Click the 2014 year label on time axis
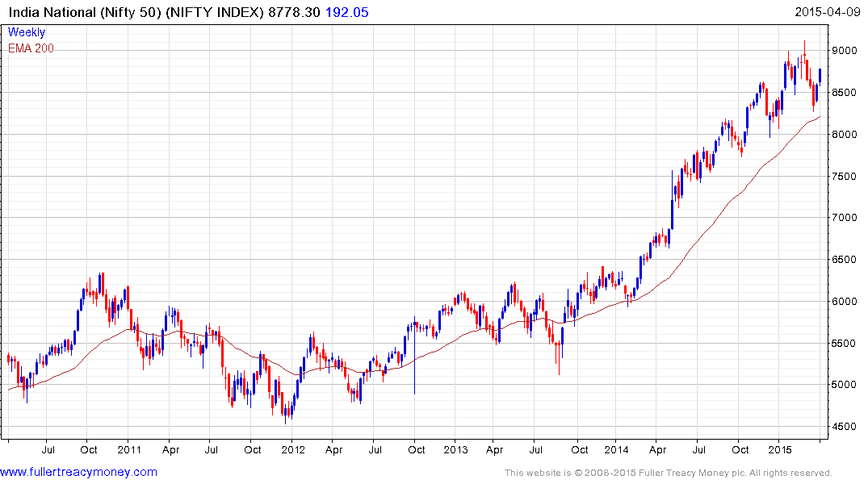868x484 pixels. 616,449
